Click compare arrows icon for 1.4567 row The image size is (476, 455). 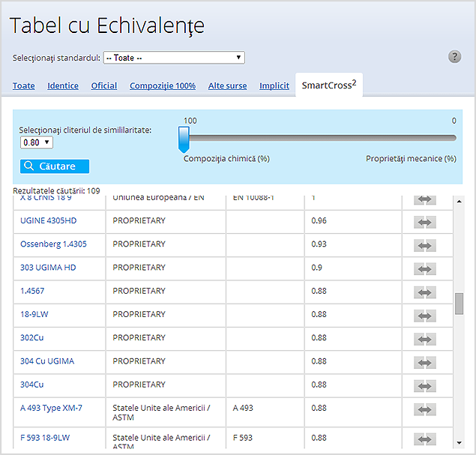click(425, 292)
